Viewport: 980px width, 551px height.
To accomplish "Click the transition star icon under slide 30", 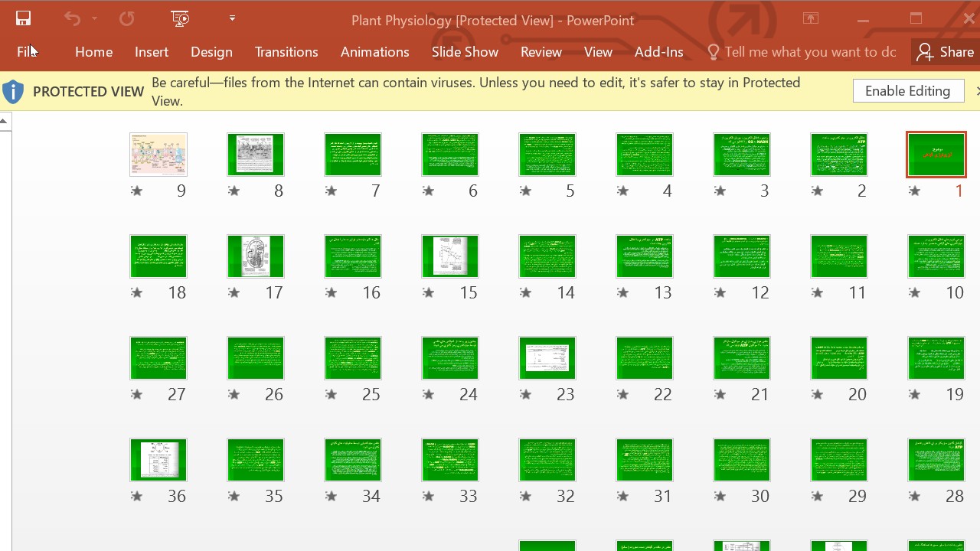I will tap(720, 496).
